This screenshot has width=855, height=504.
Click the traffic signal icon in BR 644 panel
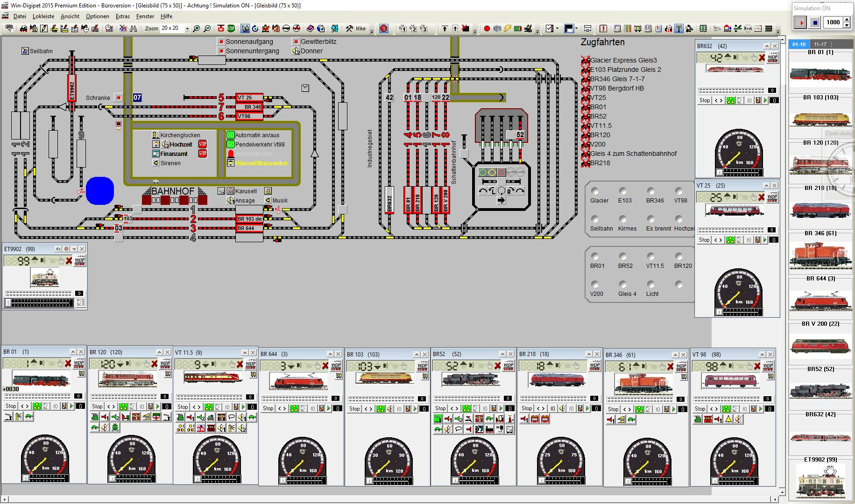[321, 408]
